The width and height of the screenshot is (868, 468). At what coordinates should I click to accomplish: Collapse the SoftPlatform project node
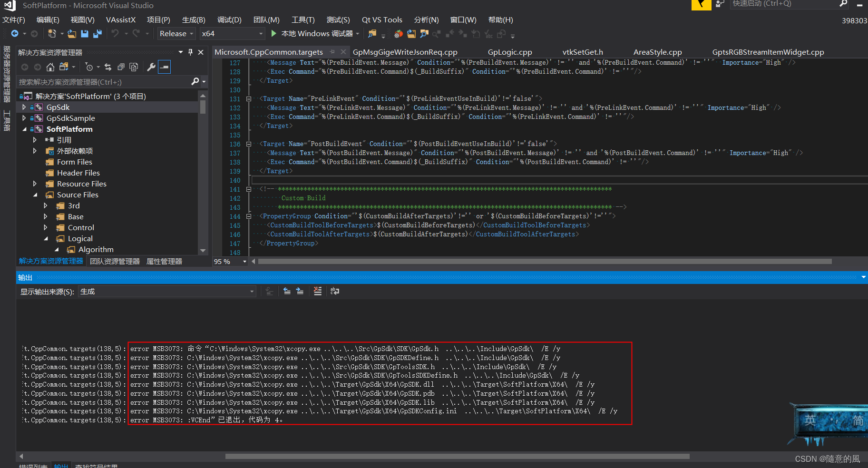tap(24, 129)
